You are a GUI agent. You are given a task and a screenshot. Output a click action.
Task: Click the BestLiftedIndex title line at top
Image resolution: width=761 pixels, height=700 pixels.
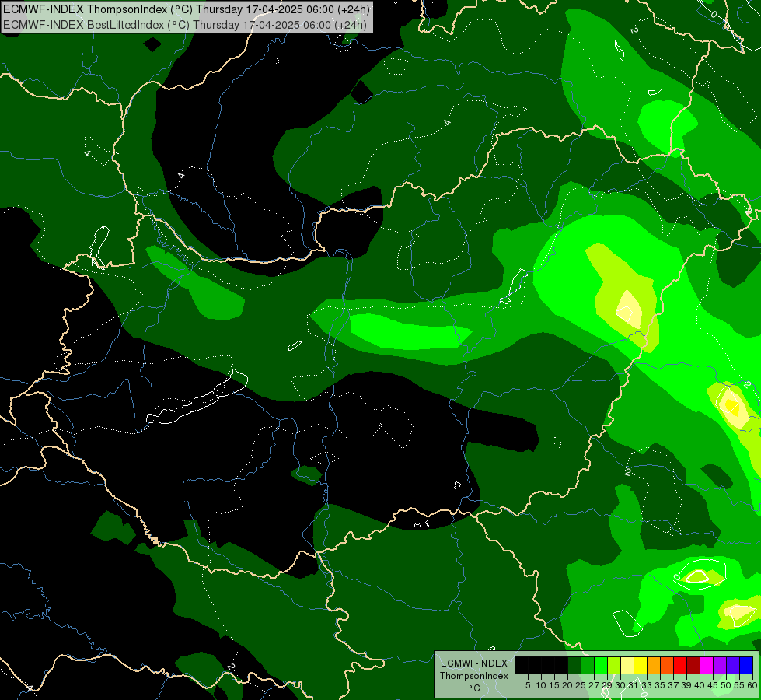184,25
